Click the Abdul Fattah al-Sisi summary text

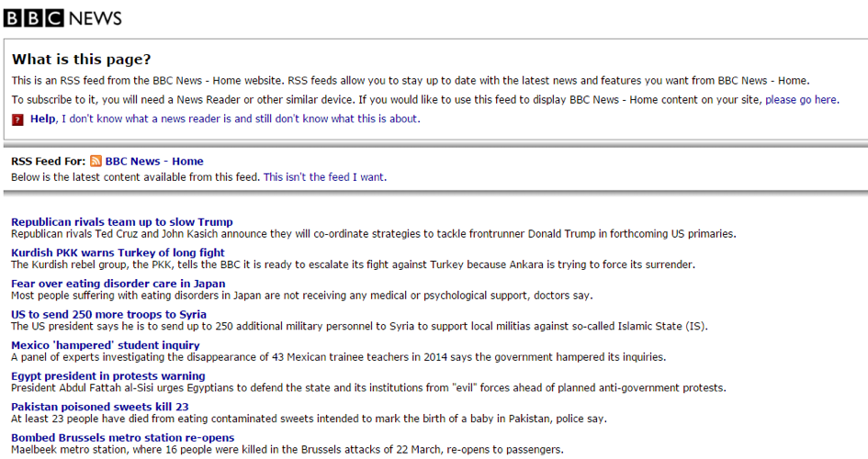tap(368, 387)
